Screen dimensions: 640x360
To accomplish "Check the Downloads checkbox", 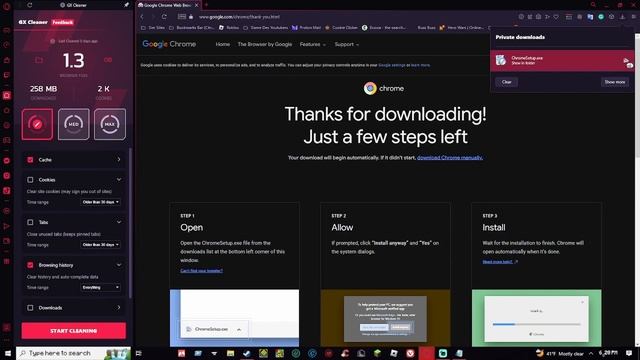I will pyautogui.click(x=30, y=307).
